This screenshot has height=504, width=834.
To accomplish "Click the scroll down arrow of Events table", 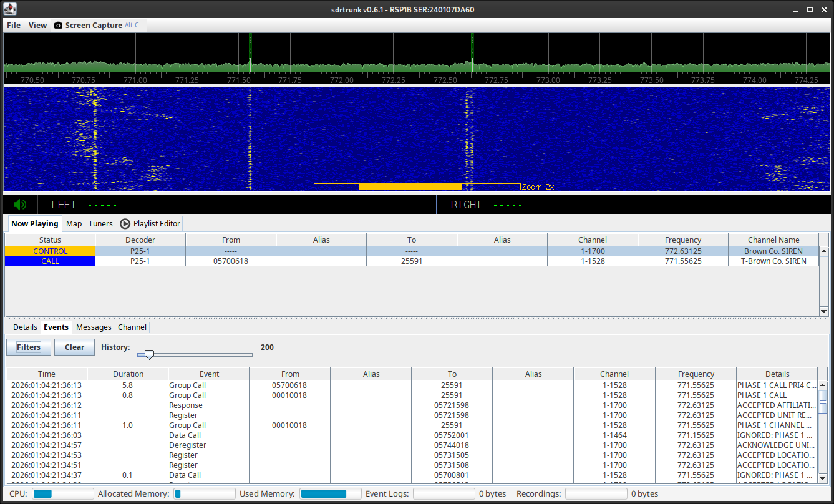I will pyautogui.click(x=823, y=478).
